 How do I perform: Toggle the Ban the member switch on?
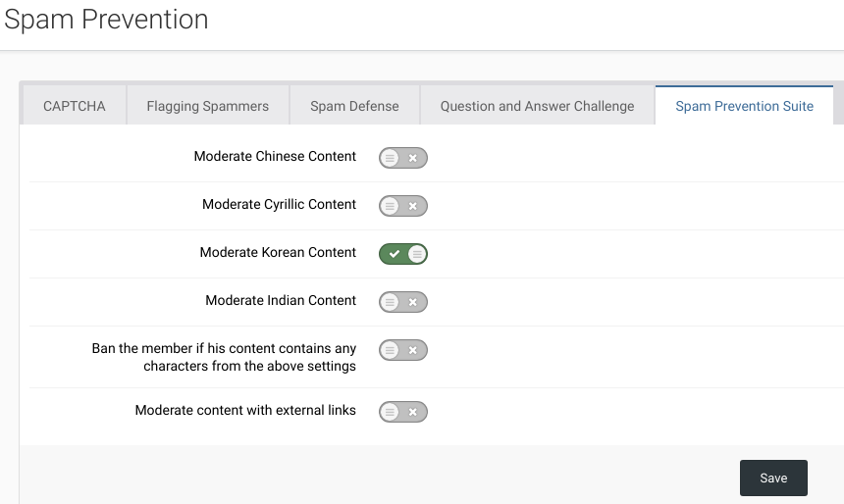403,350
